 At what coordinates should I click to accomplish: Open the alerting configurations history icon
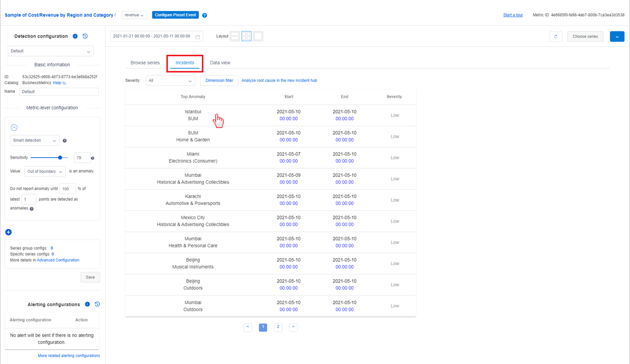(97, 304)
